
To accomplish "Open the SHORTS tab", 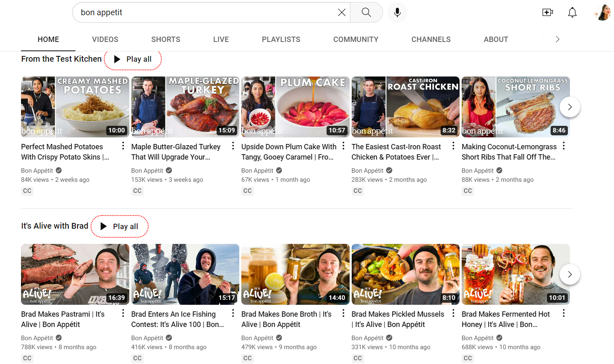I will (166, 39).
